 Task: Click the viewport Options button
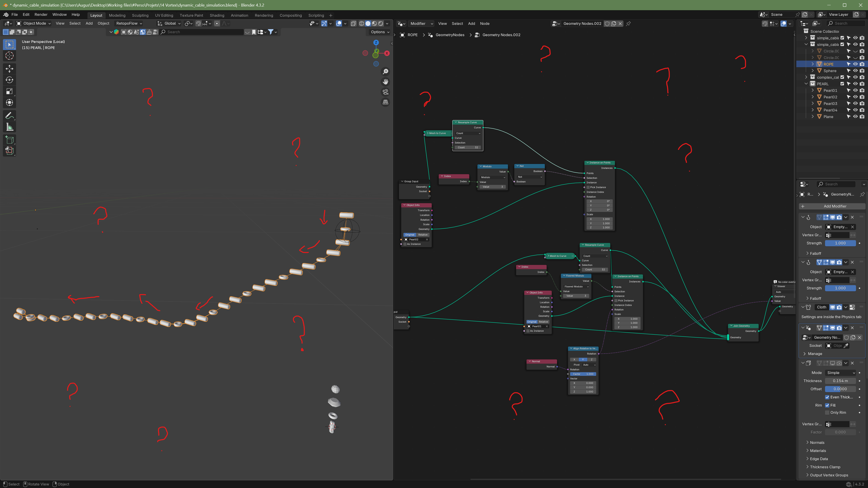tap(380, 32)
